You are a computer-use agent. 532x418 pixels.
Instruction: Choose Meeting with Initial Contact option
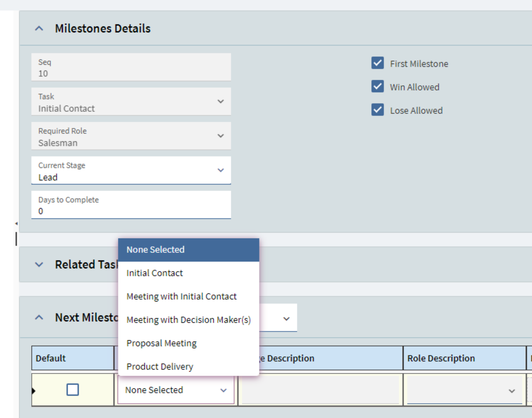click(189, 296)
